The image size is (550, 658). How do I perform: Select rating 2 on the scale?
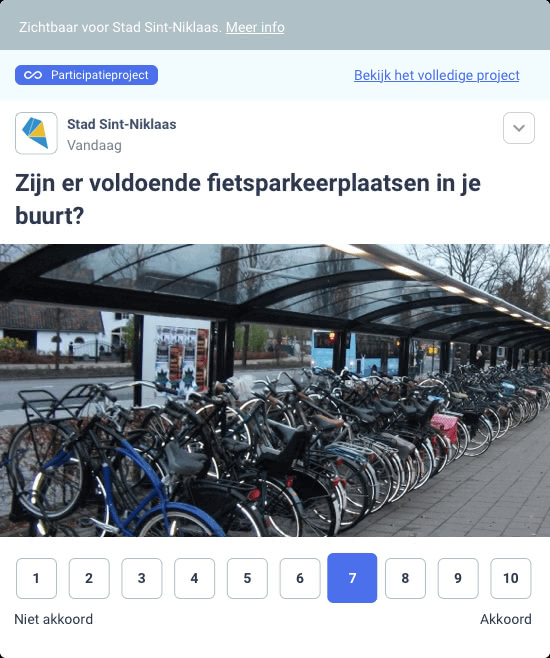[89, 578]
